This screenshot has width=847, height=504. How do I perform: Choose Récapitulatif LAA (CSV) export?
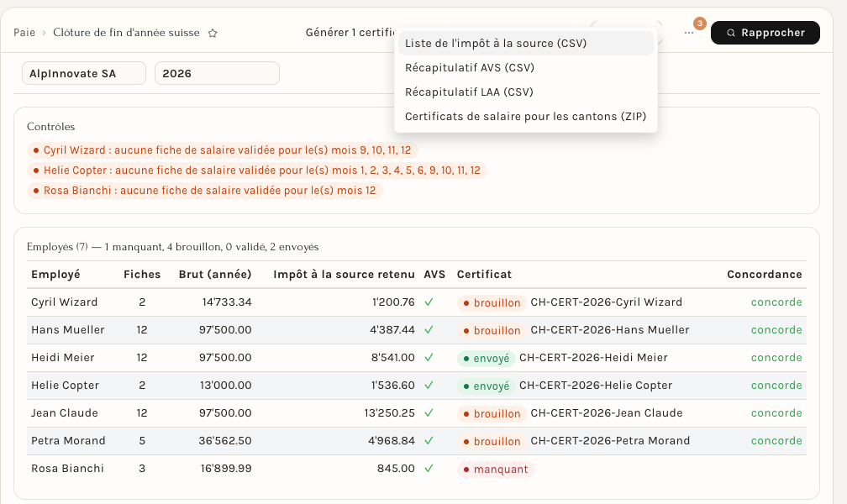526,92
